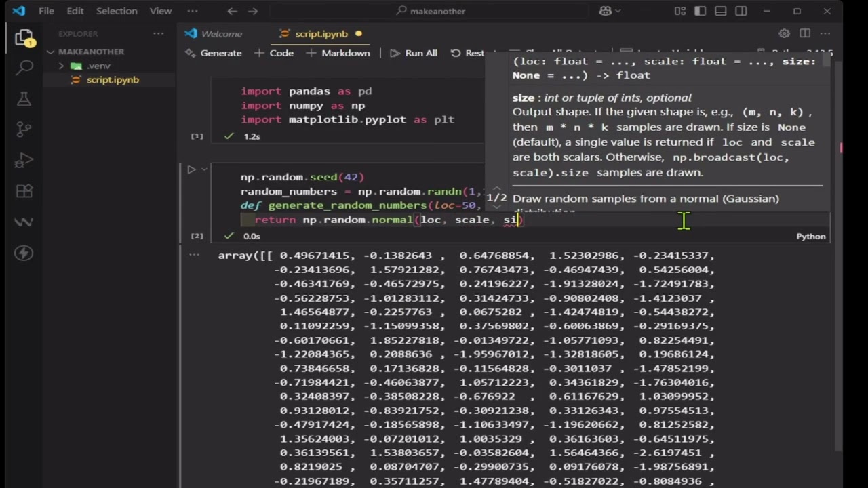Click the line 'import matplotlib.pyplot as plt'
The image size is (868, 488).
pyautogui.click(x=348, y=119)
